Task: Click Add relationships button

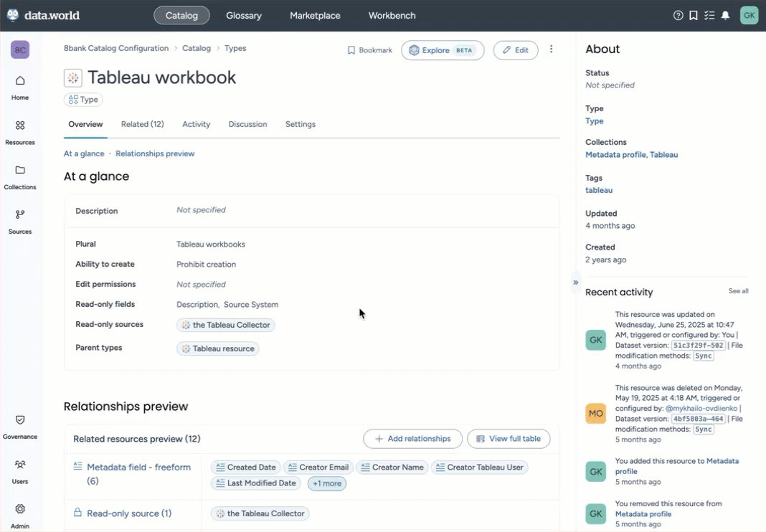Action: pyautogui.click(x=412, y=439)
